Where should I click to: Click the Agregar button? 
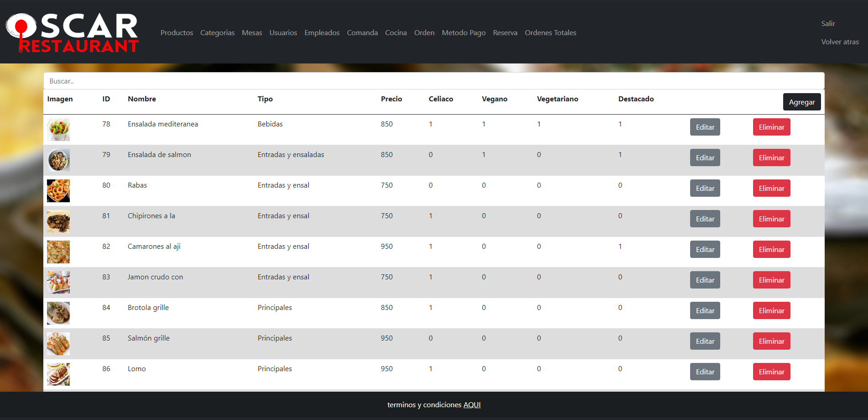801,102
